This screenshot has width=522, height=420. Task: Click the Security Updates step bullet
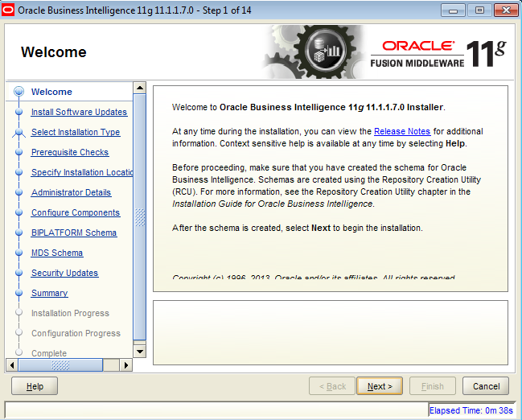19,273
